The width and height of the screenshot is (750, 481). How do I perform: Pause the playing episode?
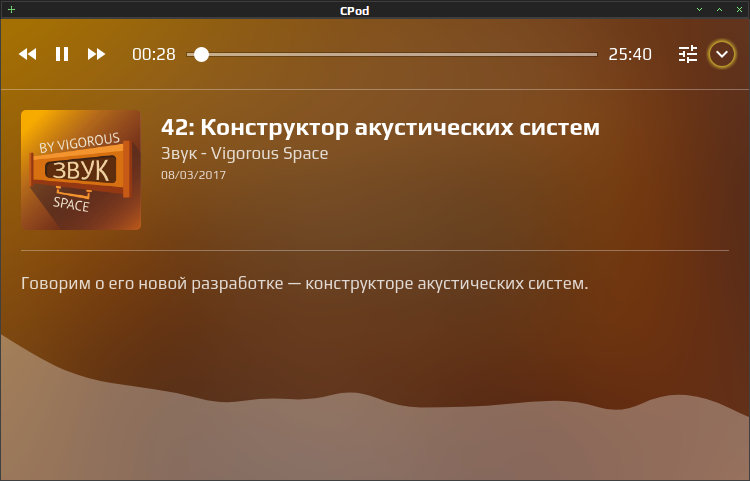pyautogui.click(x=62, y=54)
